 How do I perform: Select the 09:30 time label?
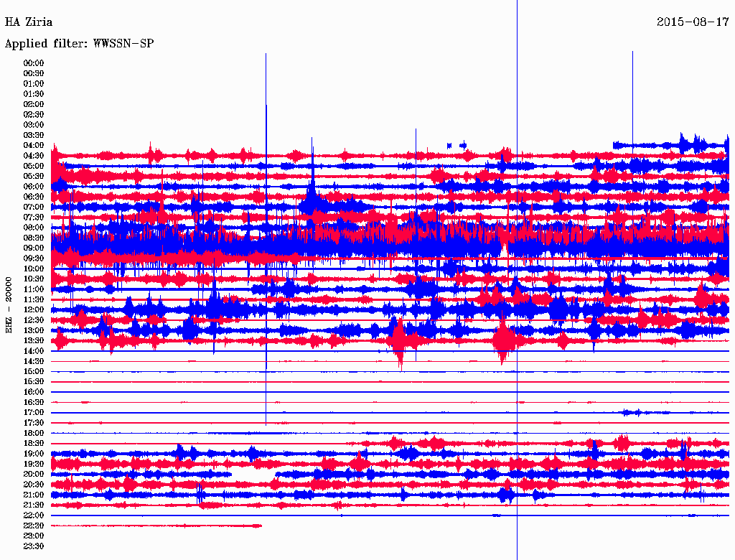click(34, 259)
